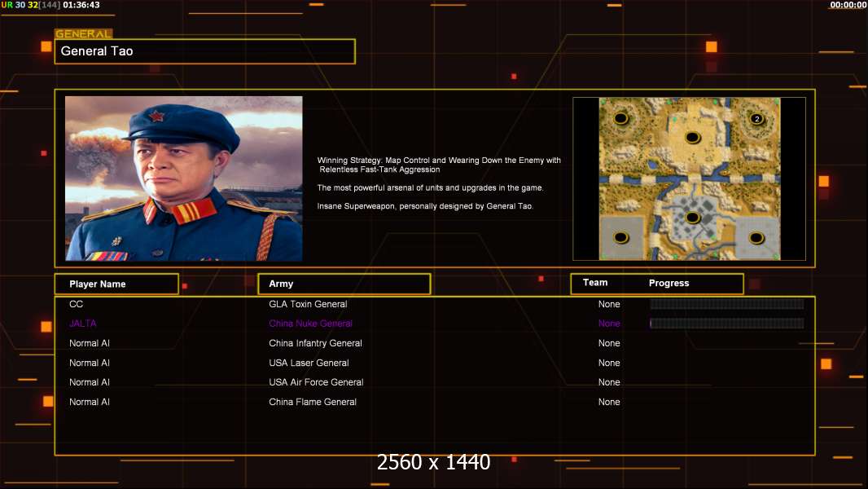The height and width of the screenshot is (489, 868).
Task: Select the purple JALTA player name
Action: pyautogui.click(x=82, y=324)
